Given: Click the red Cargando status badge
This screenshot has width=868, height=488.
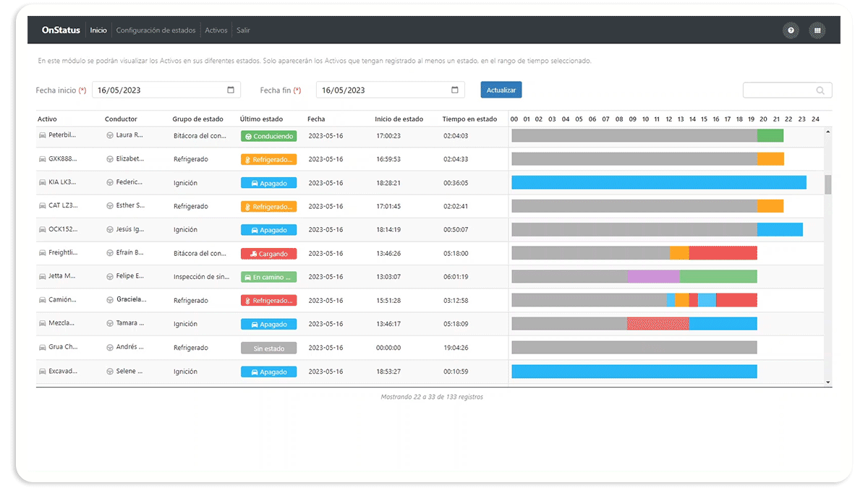Looking at the screenshot, I should [268, 254].
